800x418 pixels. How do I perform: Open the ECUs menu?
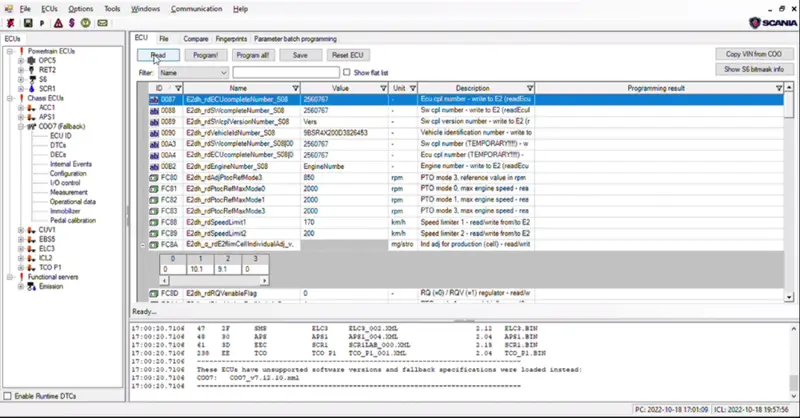(x=49, y=9)
